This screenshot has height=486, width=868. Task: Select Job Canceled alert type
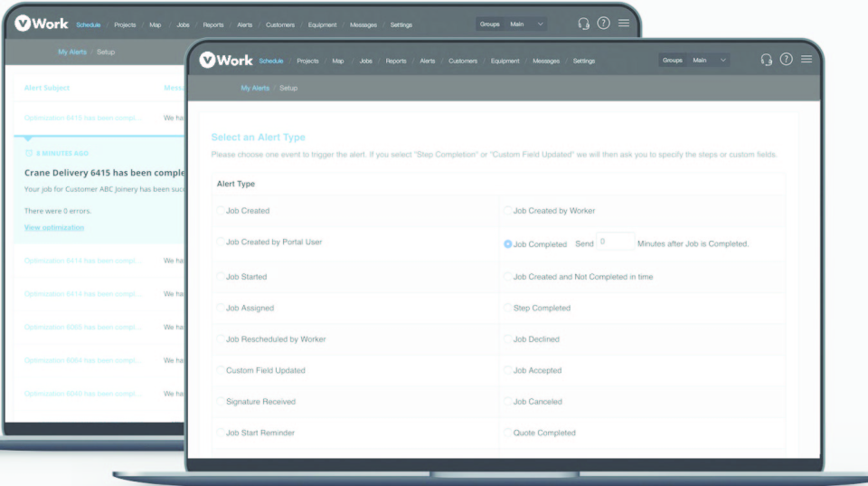507,401
